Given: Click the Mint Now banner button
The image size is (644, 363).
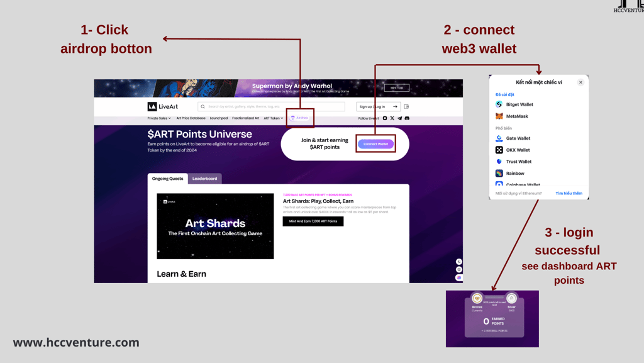Looking at the screenshot, I should (396, 88).
